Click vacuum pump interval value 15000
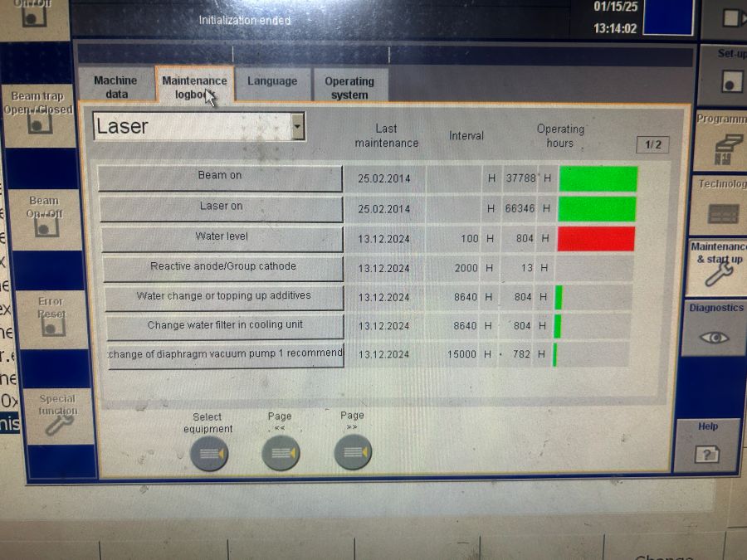The image size is (747, 560). [461, 354]
